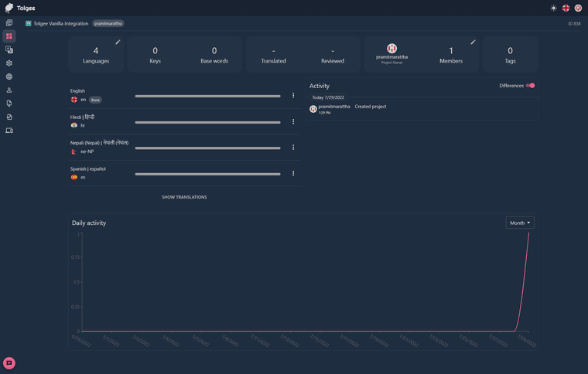Image resolution: width=588 pixels, height=374 pixels.
Task: Click the Tolgee Vanilla Integration project link
Action: pos(60,24)
